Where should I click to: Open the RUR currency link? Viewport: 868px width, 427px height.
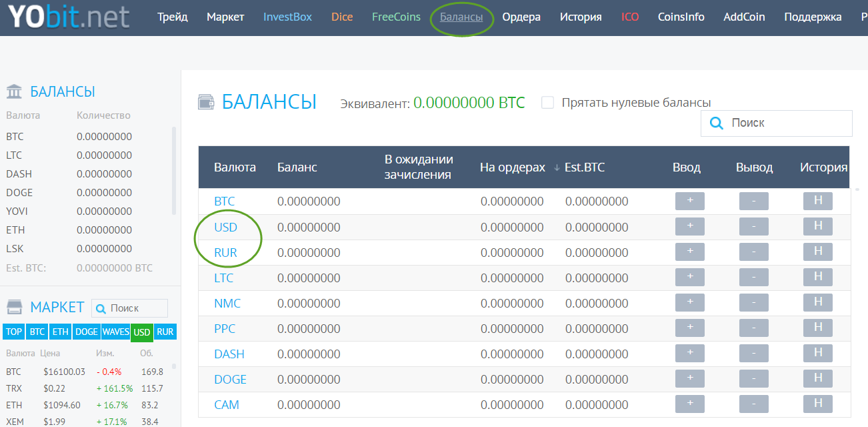225,252
